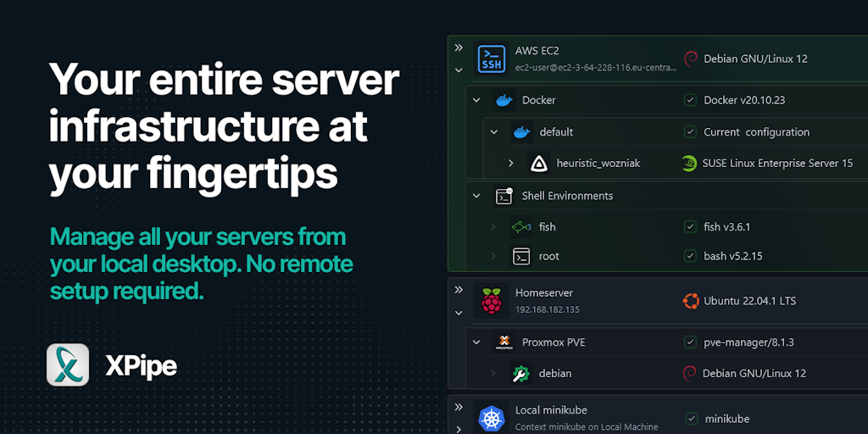The width and height of the screenshot is (868, 434).
Task: Click the SSH icon of AWS EC2
Action: tap(491, 58)
